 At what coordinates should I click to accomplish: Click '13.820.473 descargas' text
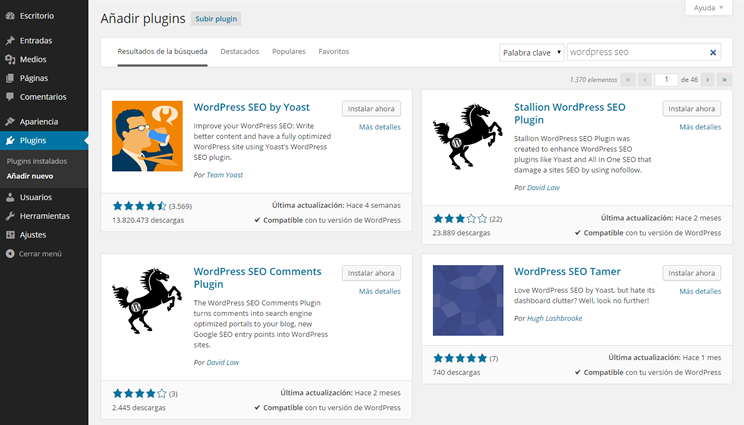148,220
